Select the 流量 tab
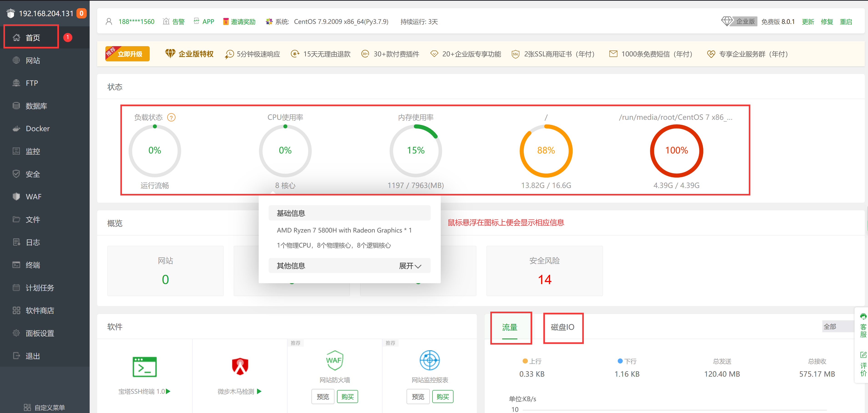Viewport: 868px width, 413px height. 509,327
